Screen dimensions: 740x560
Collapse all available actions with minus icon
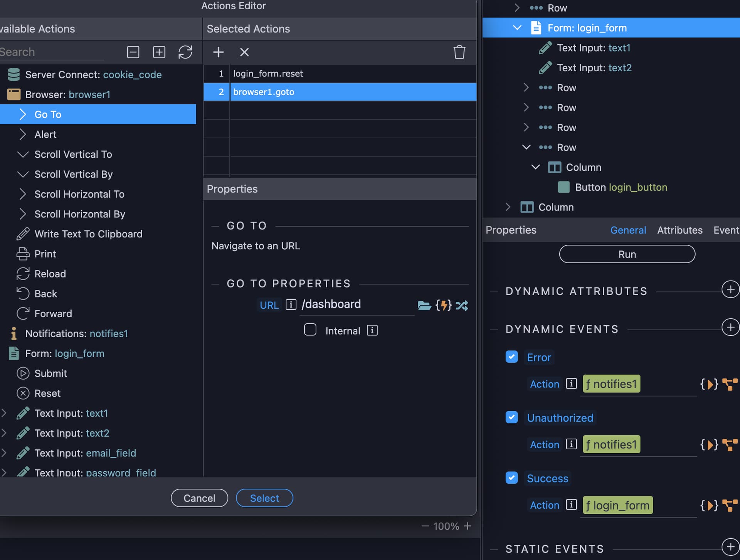point(133,52)
